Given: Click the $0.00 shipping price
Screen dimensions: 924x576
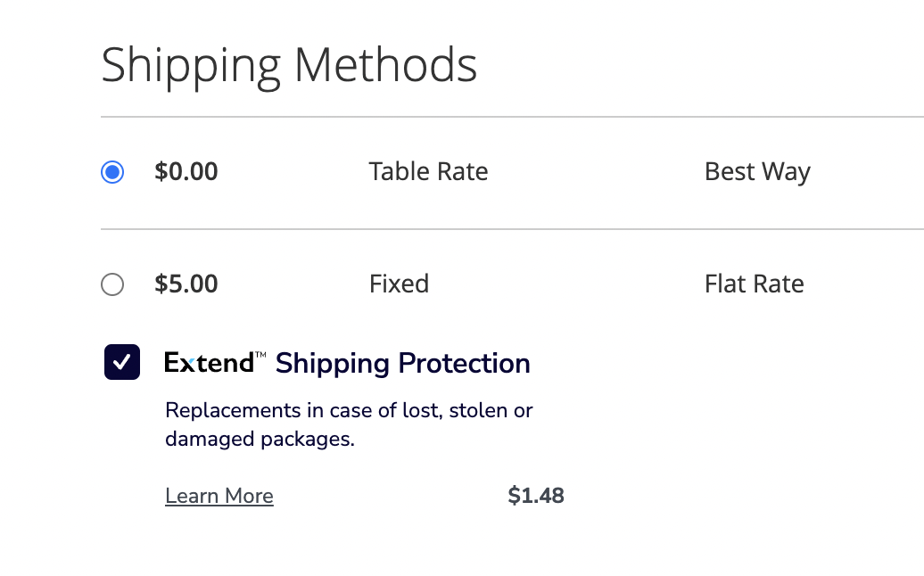Looking at the screenshot, I should click(186, 171).
